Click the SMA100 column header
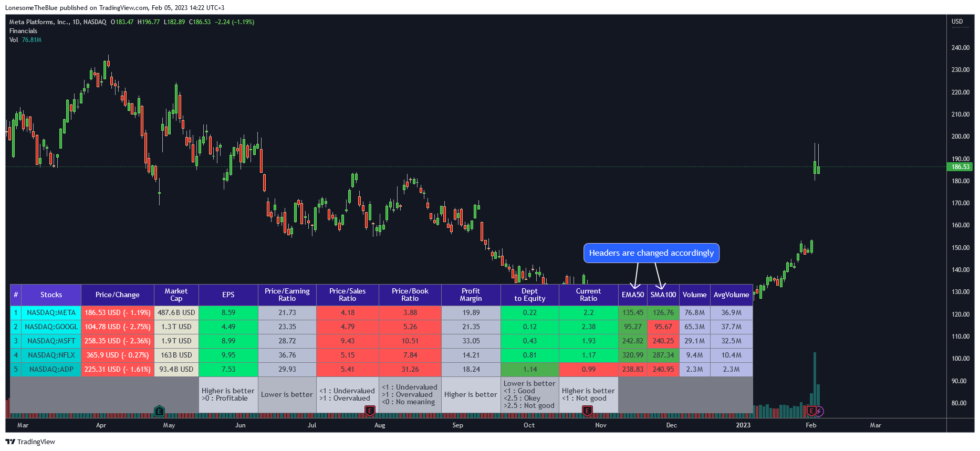Screen dimensions: 980x451 tap(663, 295)
